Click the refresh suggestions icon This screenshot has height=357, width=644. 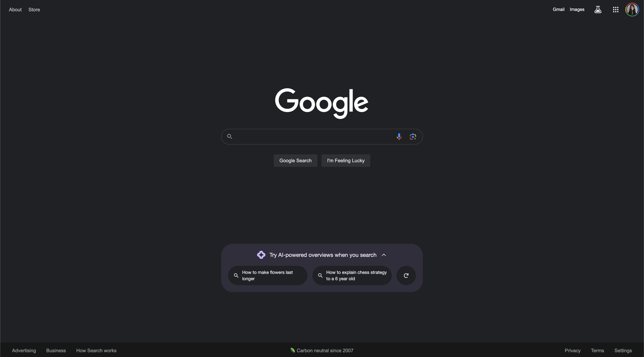coord(406,275)
